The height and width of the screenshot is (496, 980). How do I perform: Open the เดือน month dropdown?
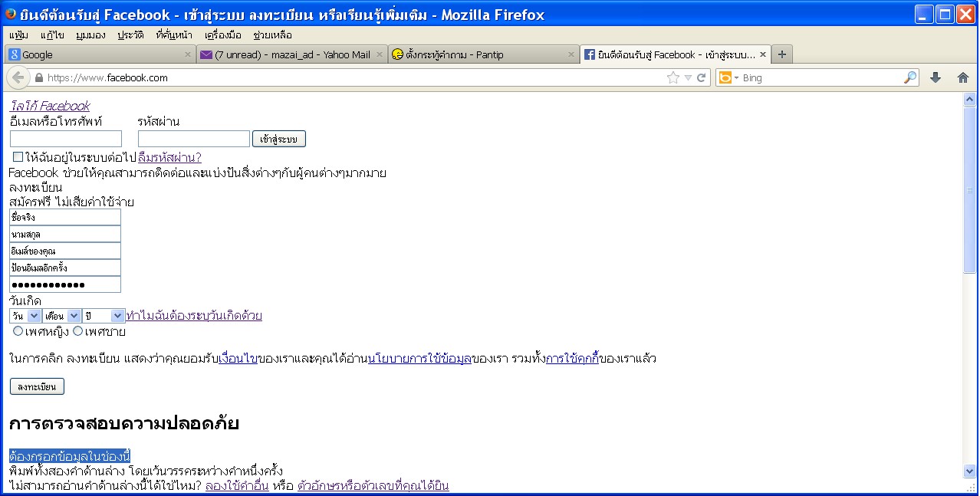point(62,316)
